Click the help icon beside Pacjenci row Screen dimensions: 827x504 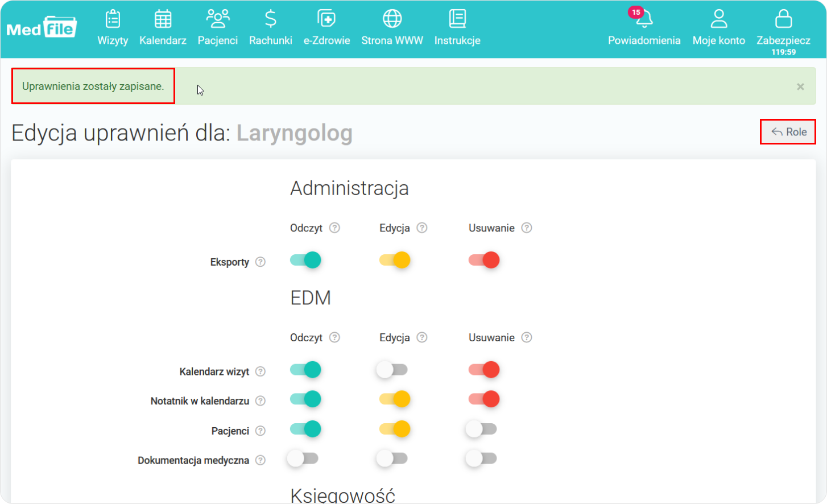point(260,431)
